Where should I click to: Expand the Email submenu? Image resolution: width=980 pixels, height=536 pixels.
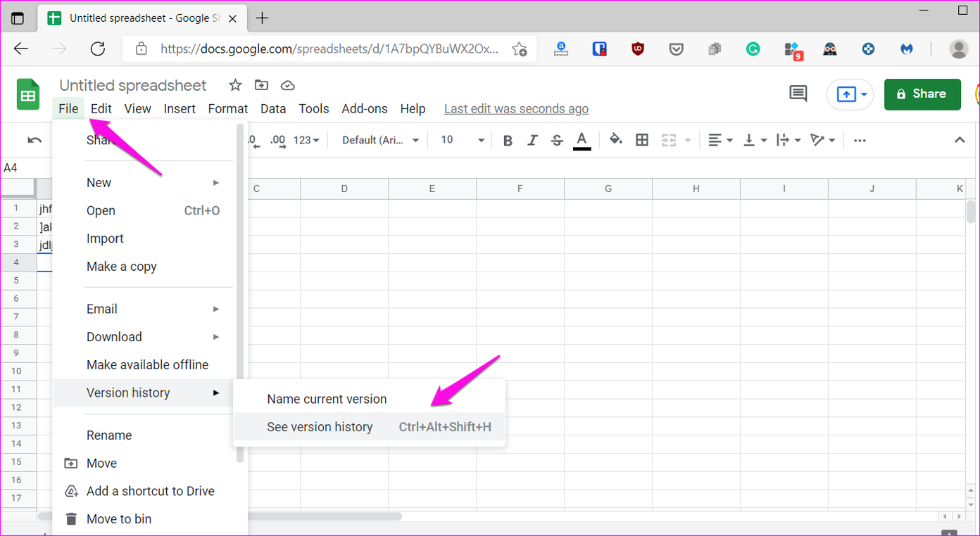pos(150,309)
